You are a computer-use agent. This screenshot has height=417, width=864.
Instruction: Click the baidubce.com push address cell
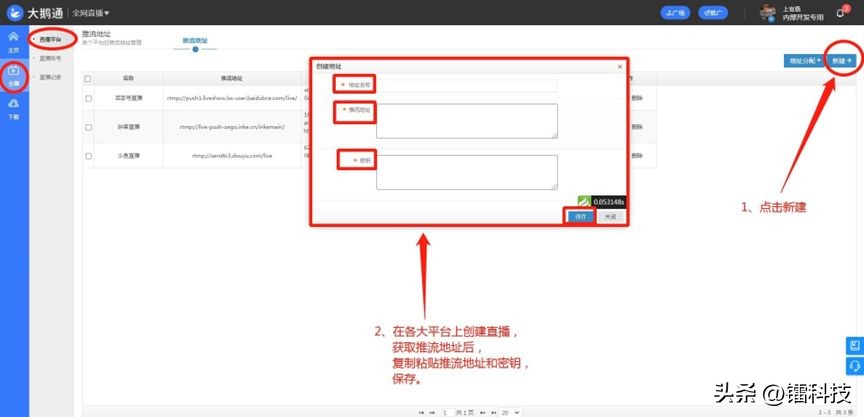pos(232,98)
